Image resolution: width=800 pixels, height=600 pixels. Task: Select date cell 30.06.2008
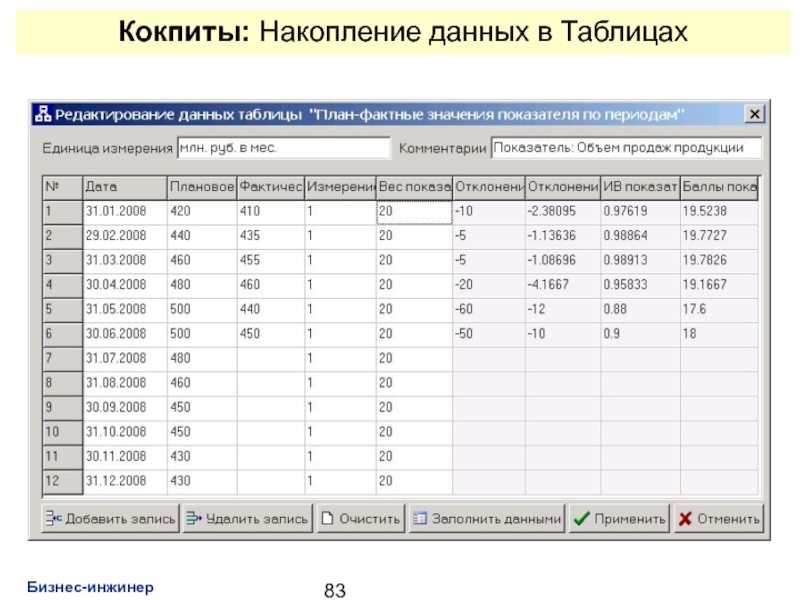pyautogui.click(x=125, y=334)
